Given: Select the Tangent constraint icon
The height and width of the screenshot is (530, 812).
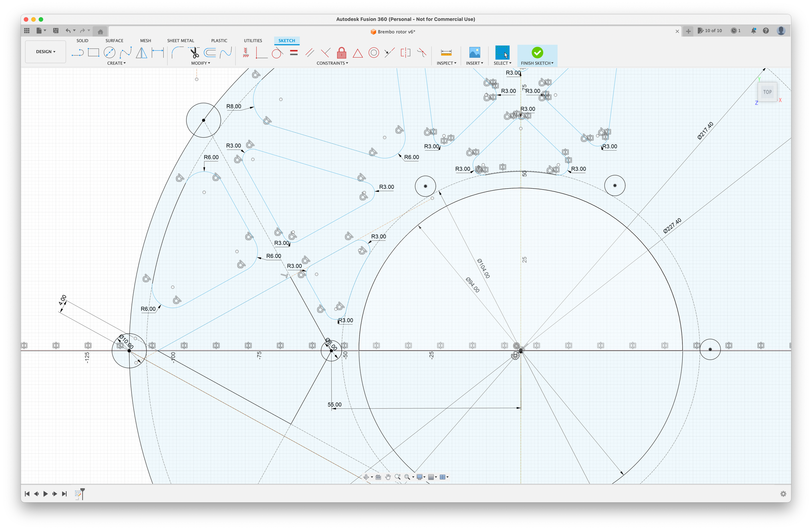Looking at the screenshot, I should 277,53.
